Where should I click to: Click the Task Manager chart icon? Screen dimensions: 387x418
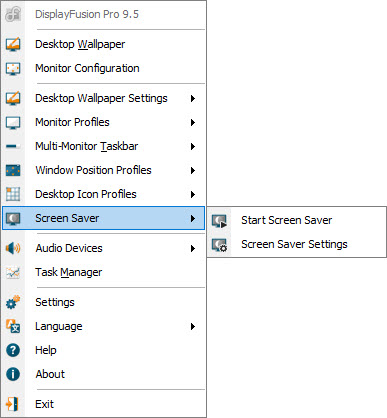tap(13, 272)
